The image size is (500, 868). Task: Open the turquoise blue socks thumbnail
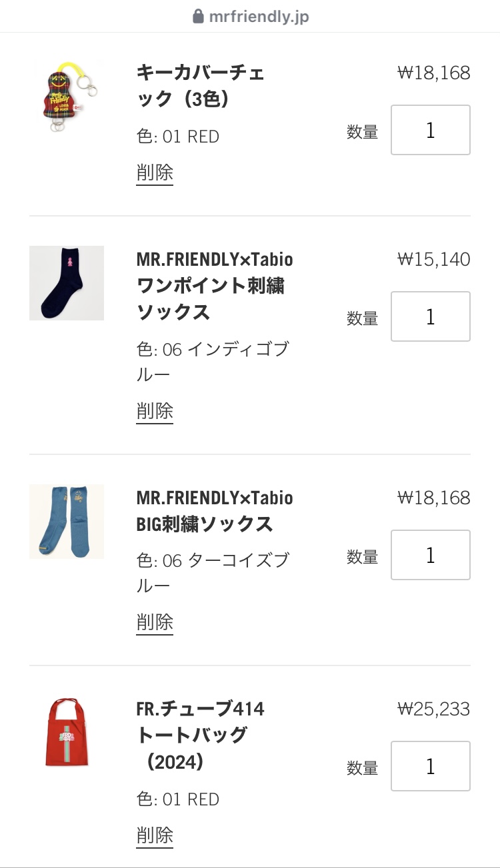[x=66, y=521]
